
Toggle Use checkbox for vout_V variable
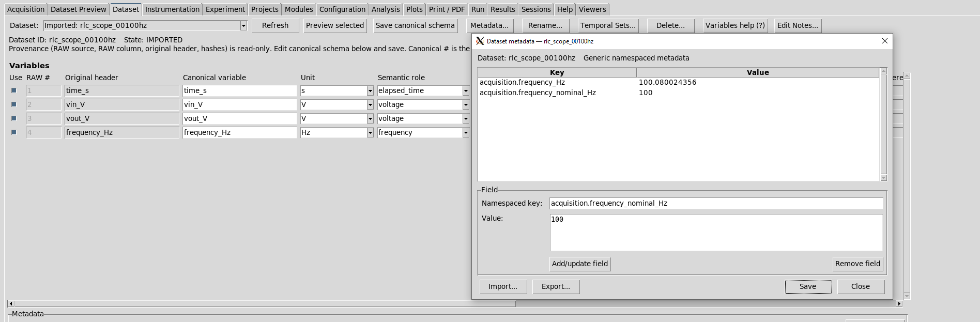click(14, 118)
